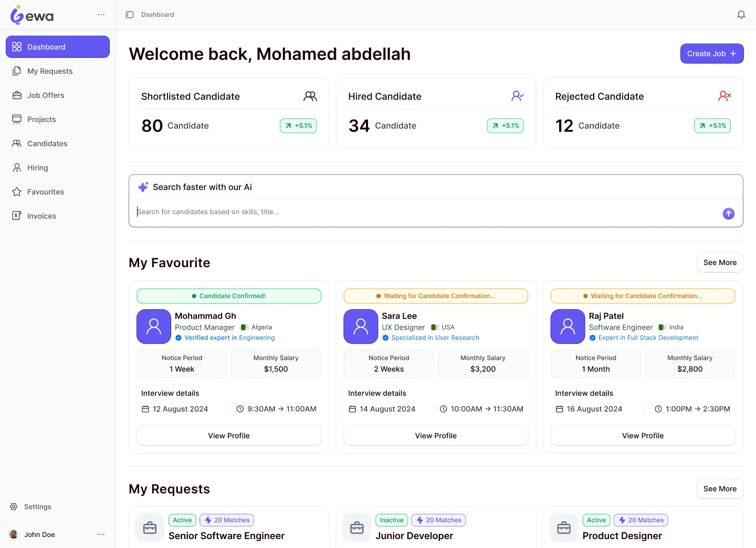Submit the AI search with arrow button
Viewport: 756px width, 548px height.
729,214
